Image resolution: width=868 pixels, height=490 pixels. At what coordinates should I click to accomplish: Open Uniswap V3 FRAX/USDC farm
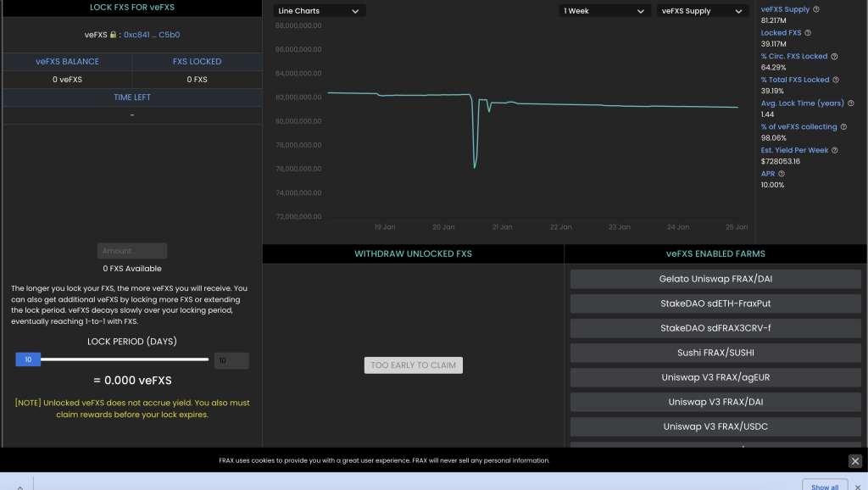[x=715, y=427]
